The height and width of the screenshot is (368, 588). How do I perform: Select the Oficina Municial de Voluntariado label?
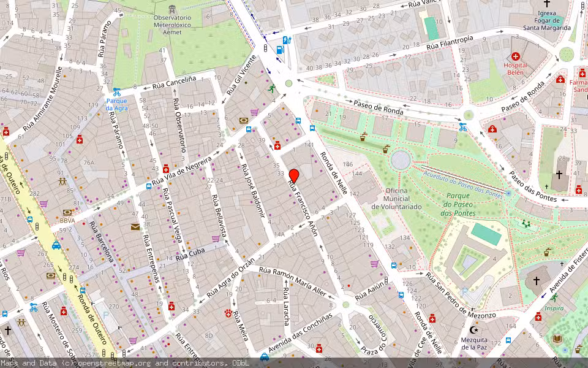[397, 199]
